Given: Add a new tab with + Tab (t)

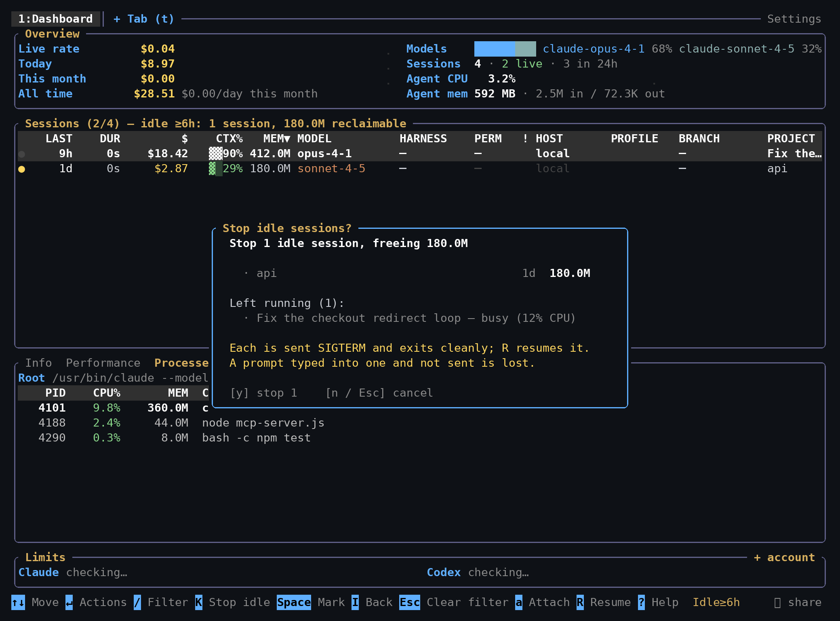Looking at the screenshot, I should click(x=144, y=19).
